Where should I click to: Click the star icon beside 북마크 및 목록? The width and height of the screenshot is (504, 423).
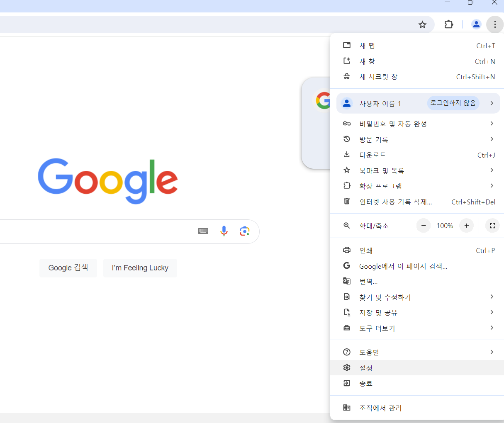click(x=347, y=170)
